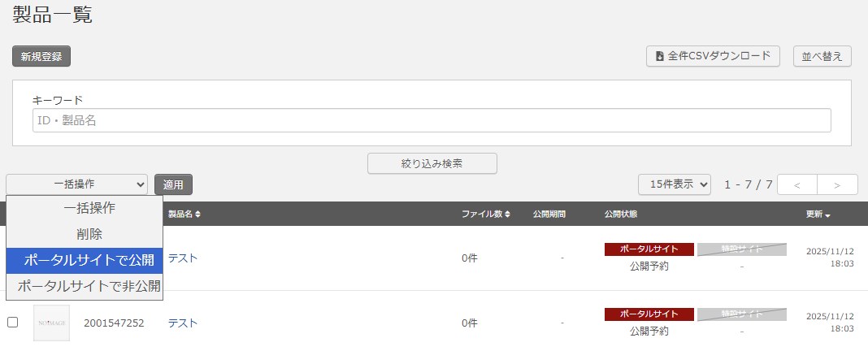Image resolution: width=868 pixels, height=351 pixels.
Task: Sort by ファイル数 column sort arrows
Action: (507, 214)
